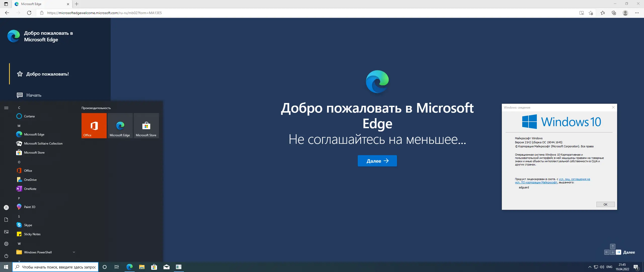This screenshot has width=644, height=272.
Task: Click the taskbar search box
Action: tap(58, 267)
